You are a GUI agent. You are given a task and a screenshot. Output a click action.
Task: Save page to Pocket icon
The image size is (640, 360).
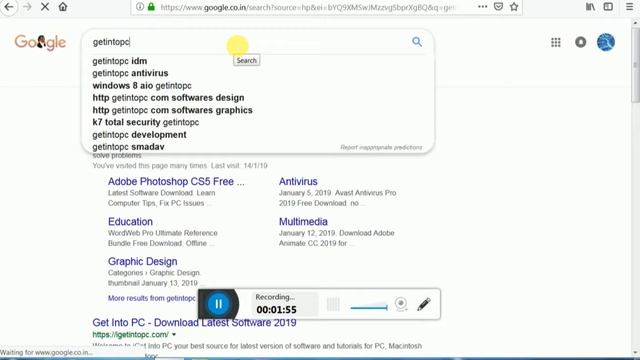point(498,7)
